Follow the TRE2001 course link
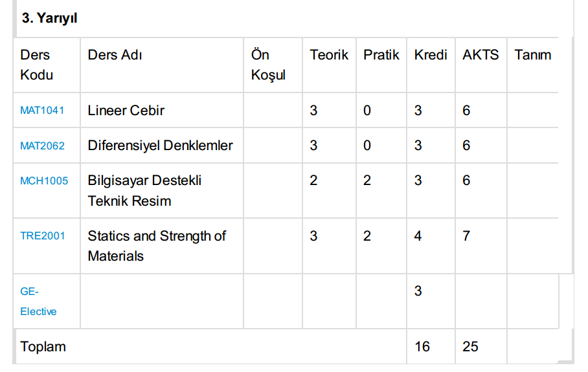 coord(42,235)
